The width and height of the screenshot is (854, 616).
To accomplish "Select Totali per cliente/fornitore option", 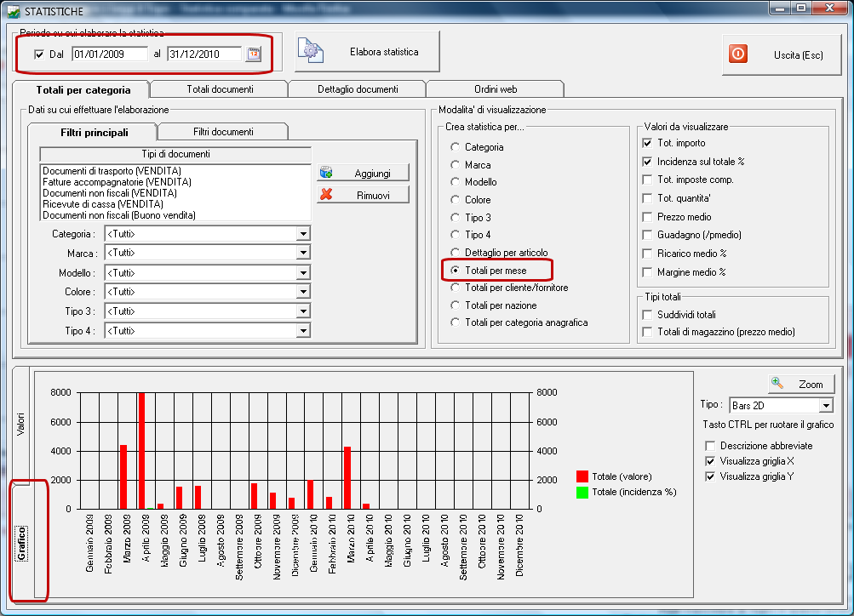I will pyautogui.click(x=455, y=288).
